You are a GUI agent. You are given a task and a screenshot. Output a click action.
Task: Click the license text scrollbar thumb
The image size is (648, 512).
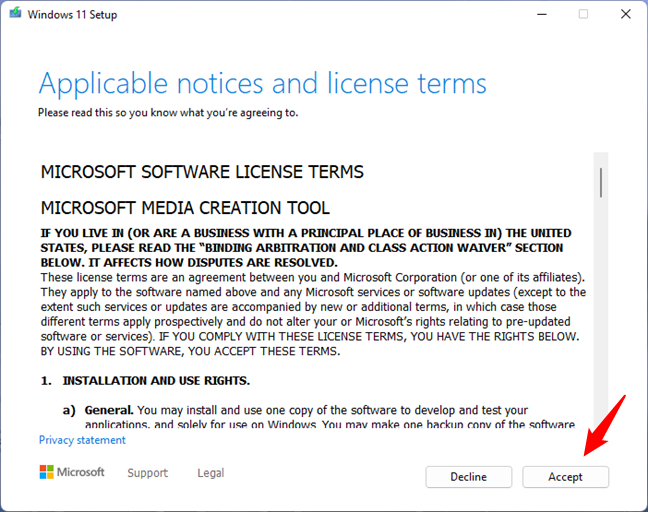pyautogui.click(x=600, y=182)
